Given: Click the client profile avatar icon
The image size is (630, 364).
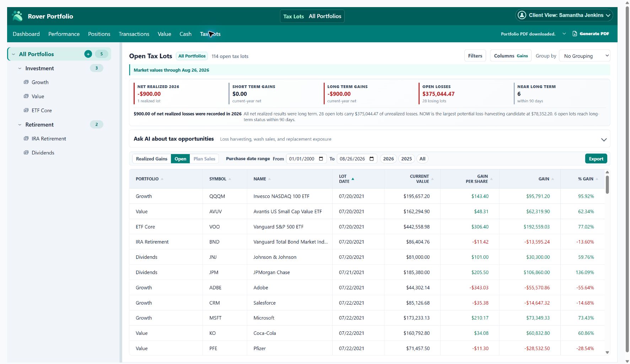Looking at the screenshot, I should point(522,15).
